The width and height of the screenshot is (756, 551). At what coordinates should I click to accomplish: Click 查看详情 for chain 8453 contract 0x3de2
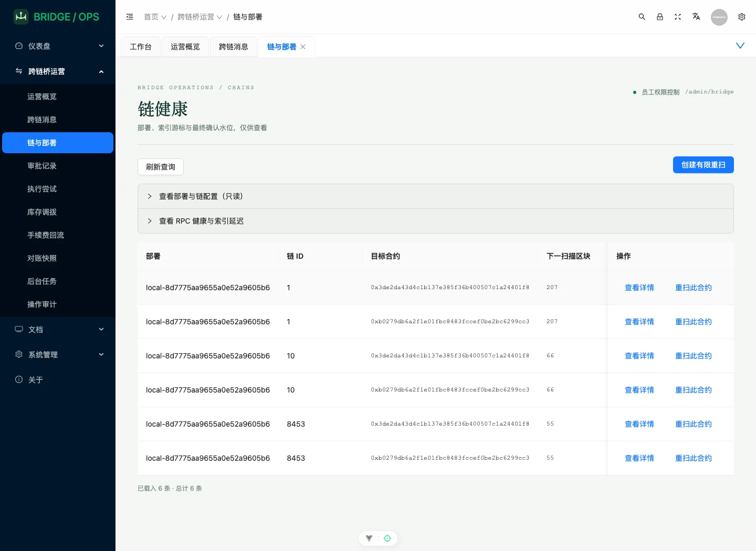click(639, 424)
